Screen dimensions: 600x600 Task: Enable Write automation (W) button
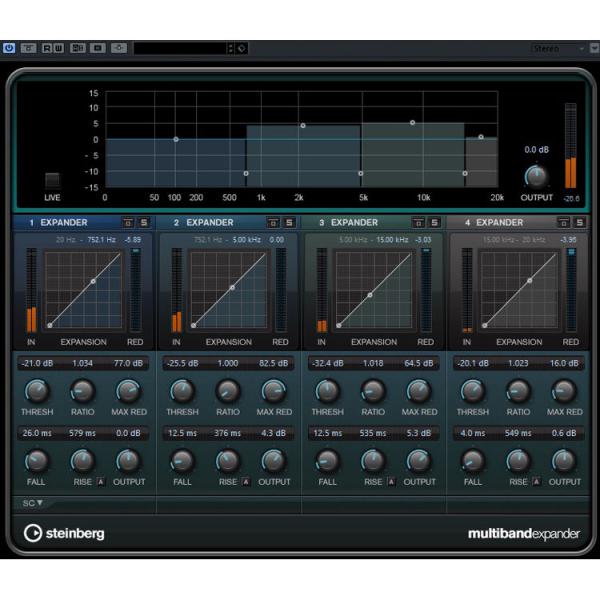click(x=59, y=48)
